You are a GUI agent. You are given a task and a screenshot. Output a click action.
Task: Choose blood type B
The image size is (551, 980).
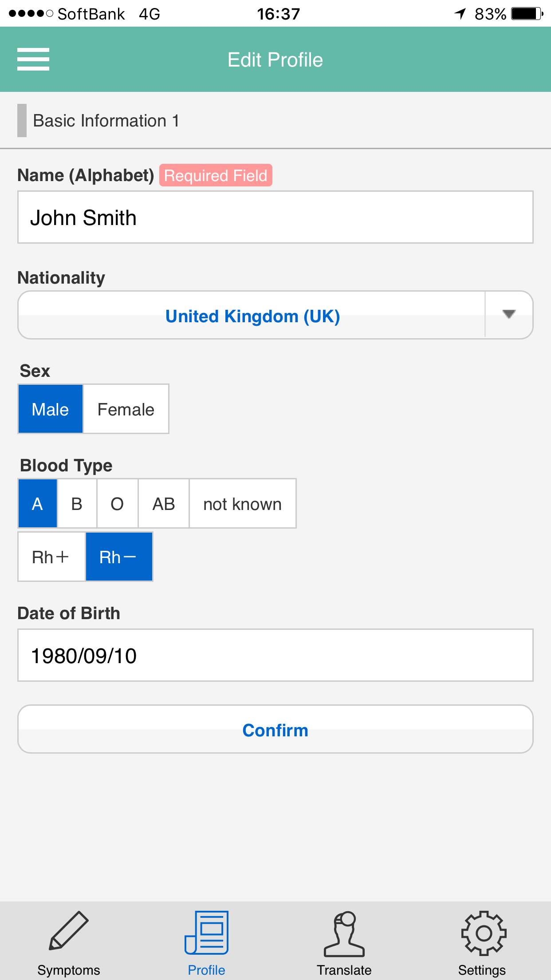tap(77, 503)
